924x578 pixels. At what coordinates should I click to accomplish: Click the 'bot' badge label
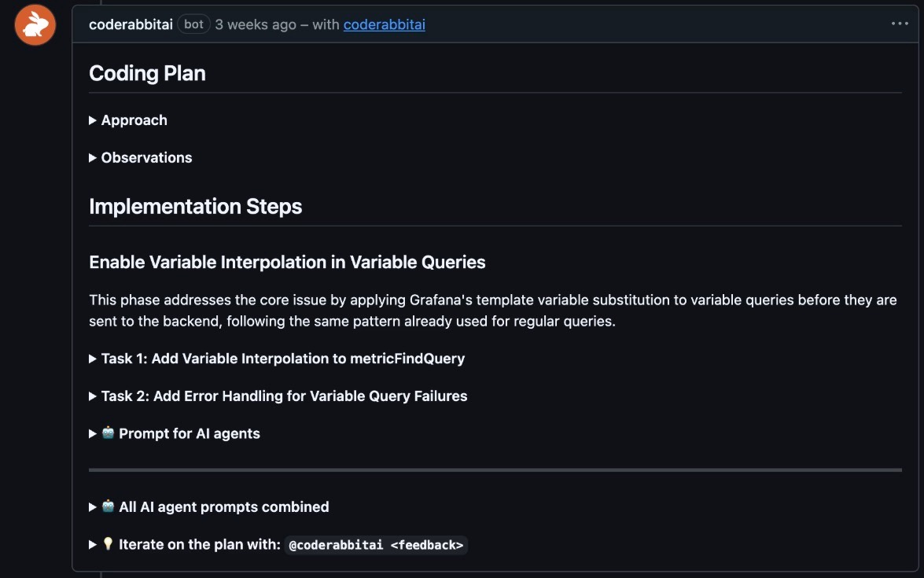(193, 24)
